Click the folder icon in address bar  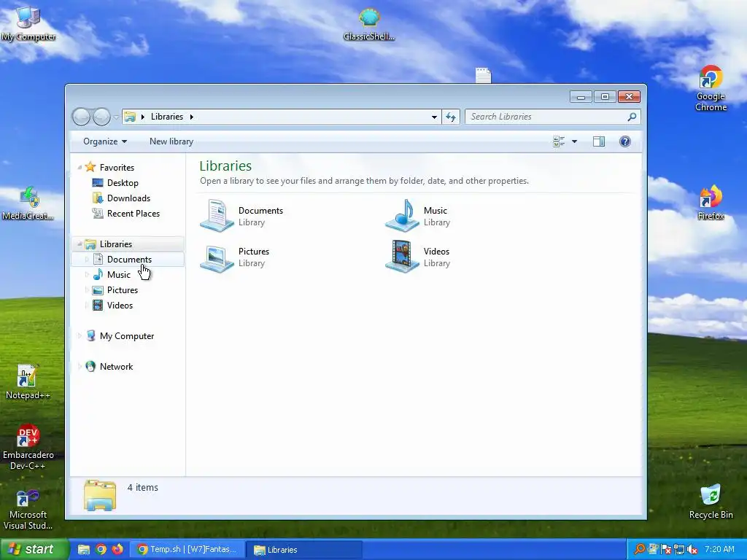click(x=130, y=117)
